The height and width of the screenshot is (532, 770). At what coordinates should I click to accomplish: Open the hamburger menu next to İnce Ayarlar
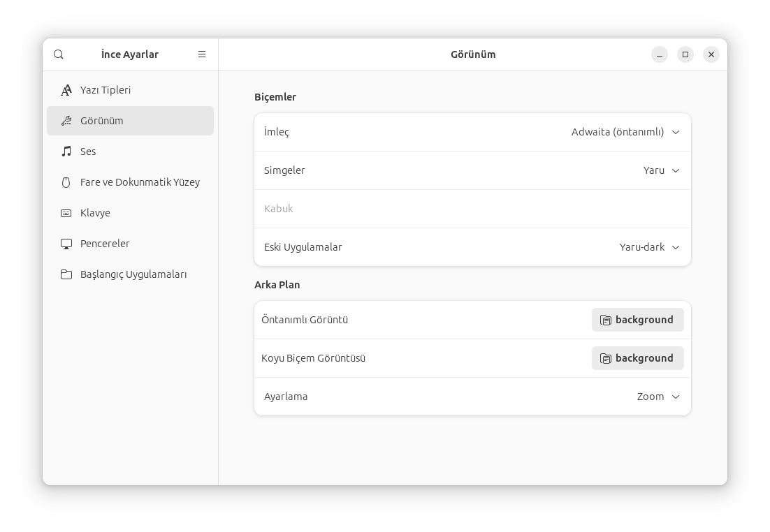[202, 54]
